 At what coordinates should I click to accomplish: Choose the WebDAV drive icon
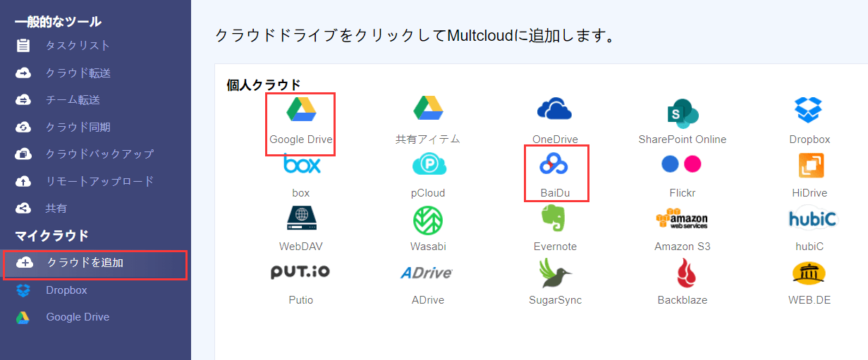(x=301, y=218)
